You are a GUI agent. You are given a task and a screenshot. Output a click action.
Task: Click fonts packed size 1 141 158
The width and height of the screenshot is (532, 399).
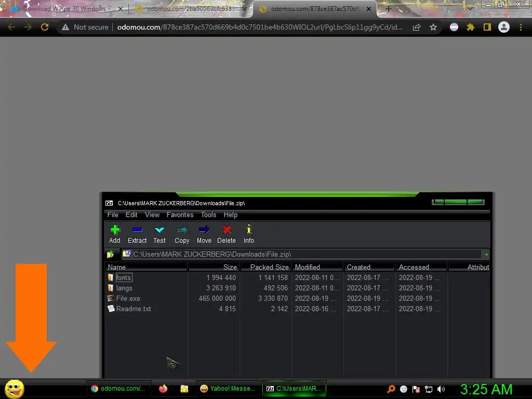273,277
